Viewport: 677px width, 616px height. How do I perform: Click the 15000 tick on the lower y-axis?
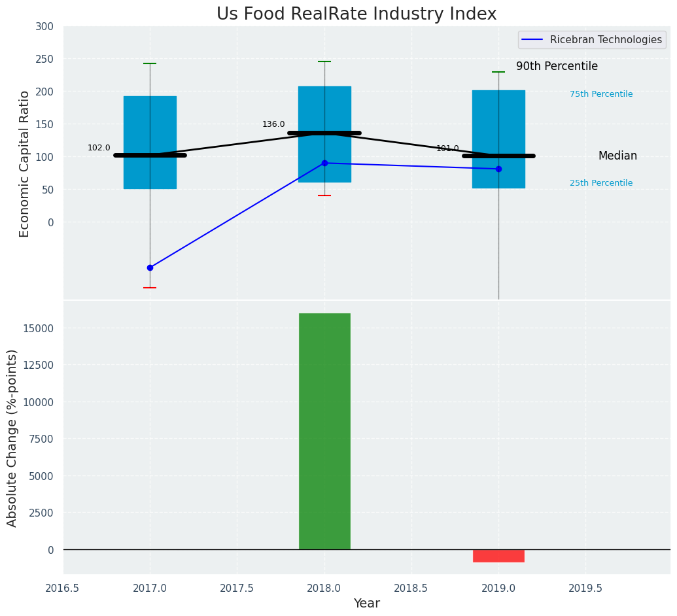(x=41, y=328)
